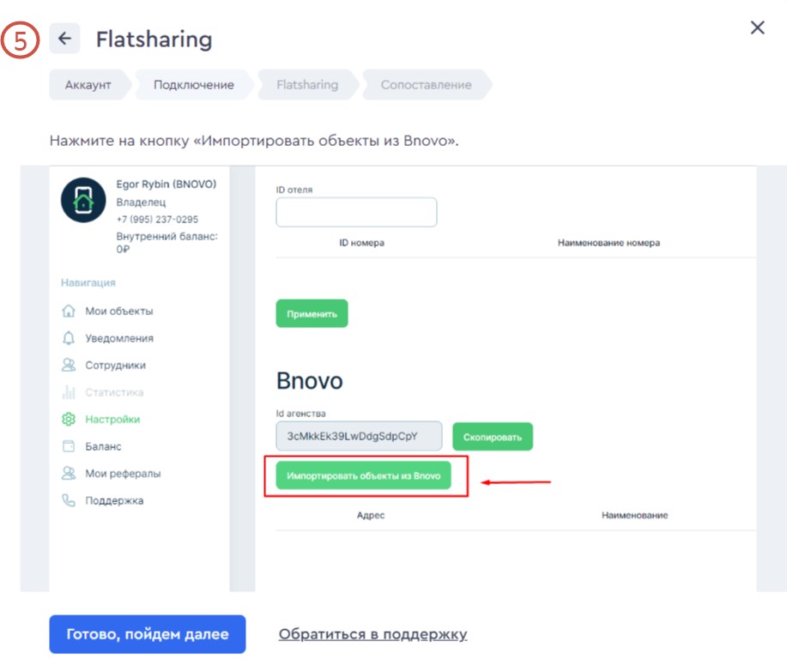Select the Flatsharing step tab

(x=307, y=85)
